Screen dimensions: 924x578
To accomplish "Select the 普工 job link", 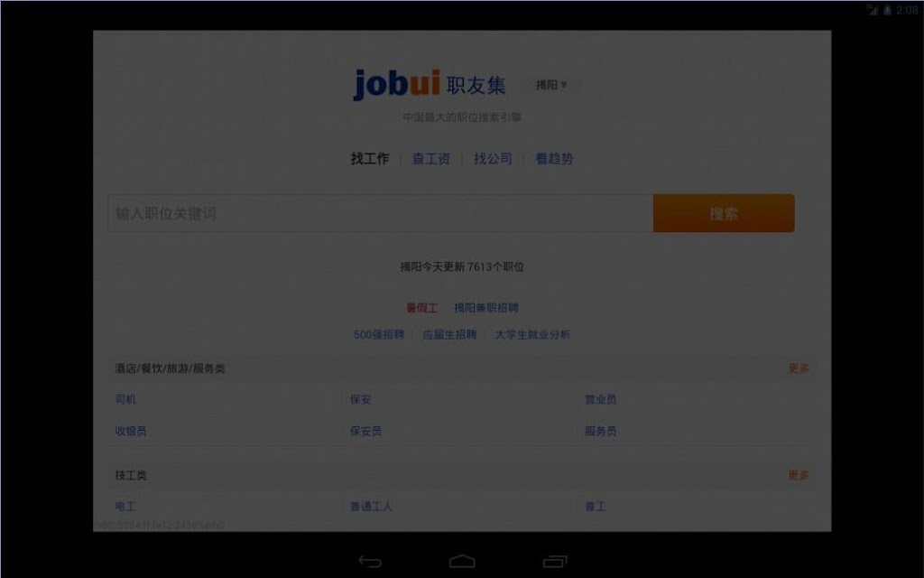I will tap(596, 506).
